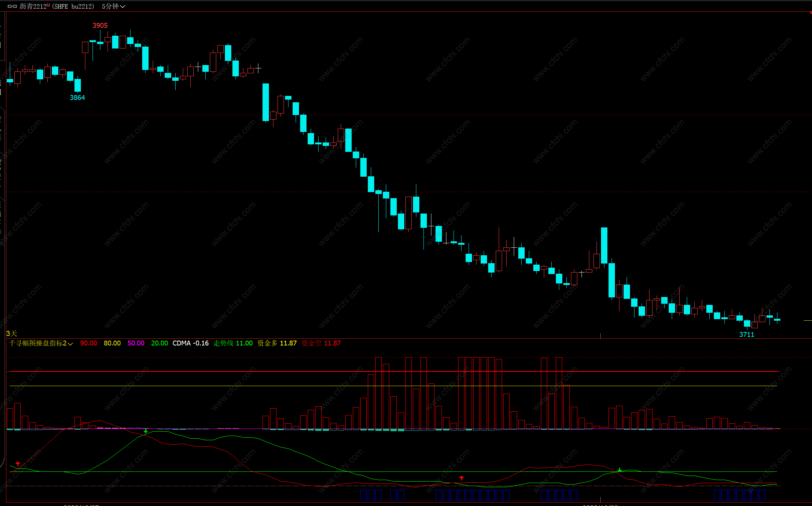Click the green down arrow near magenta line
812x506 pixels.
pos(146,431)
